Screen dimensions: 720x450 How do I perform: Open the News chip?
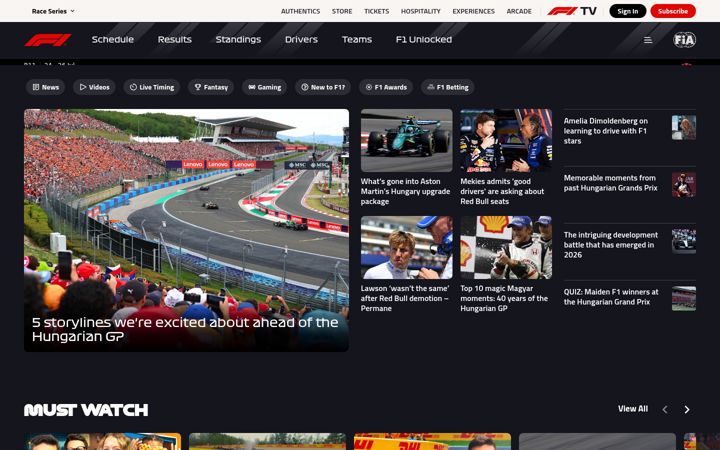(x=45, y=87)
